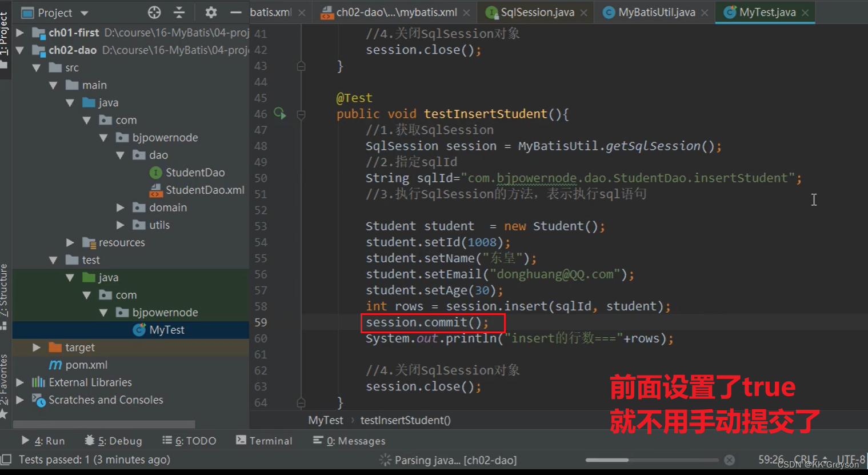Select the utils package folder

(x=151, y=225)
